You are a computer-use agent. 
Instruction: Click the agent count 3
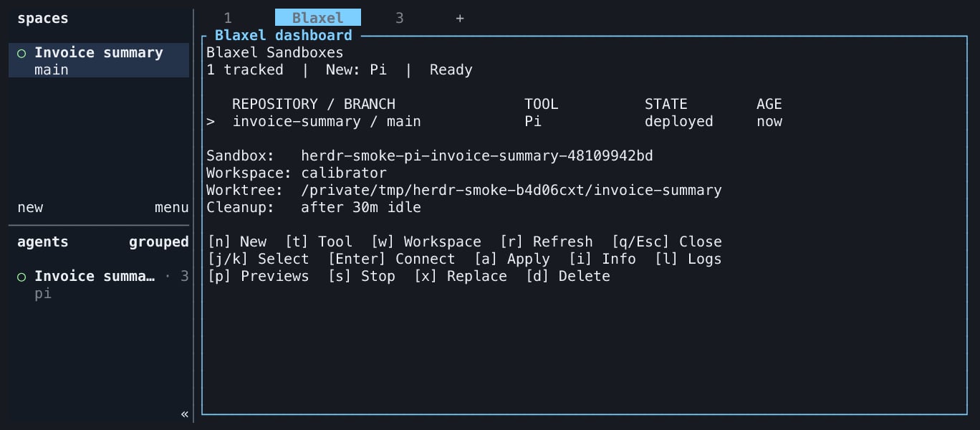coord(185,277)
